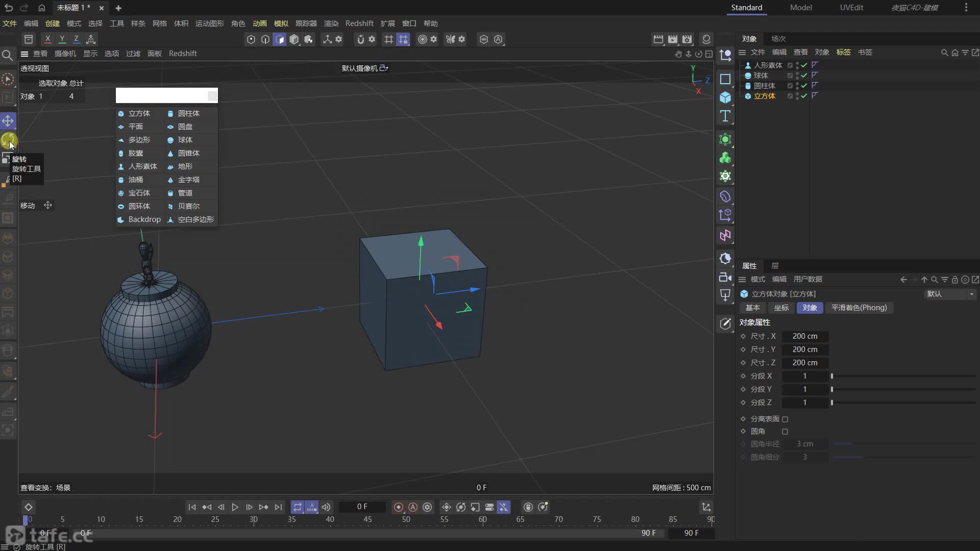Switch to UVEdit layout

click(851, 8)
